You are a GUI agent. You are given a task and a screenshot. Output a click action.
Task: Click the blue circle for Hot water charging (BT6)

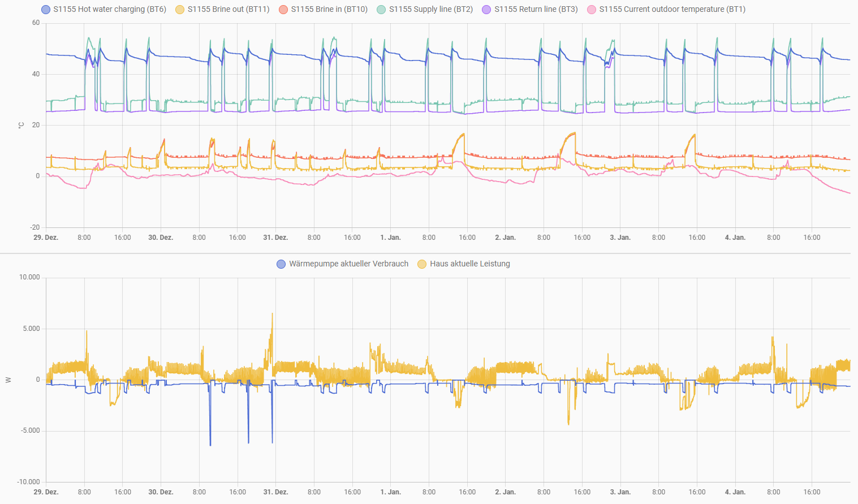coord(46,10)
